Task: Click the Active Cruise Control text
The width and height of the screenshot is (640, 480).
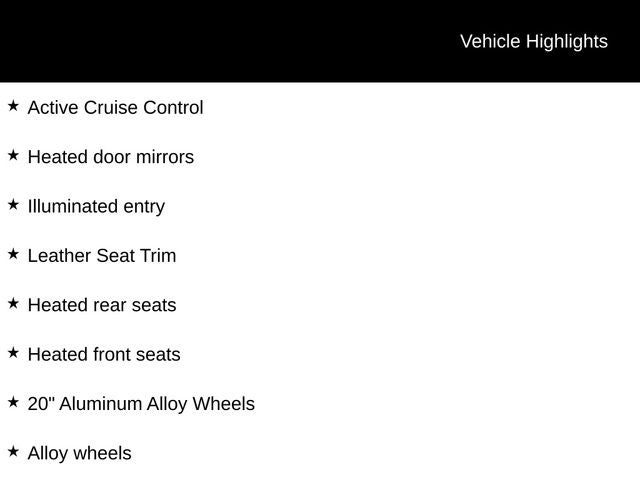Action: pos(115,108)
